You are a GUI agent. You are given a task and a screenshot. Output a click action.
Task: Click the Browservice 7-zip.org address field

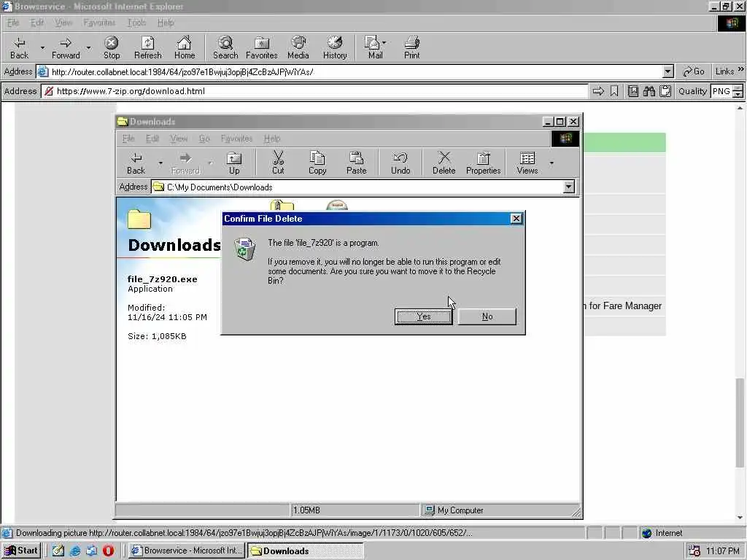[314, 91]
